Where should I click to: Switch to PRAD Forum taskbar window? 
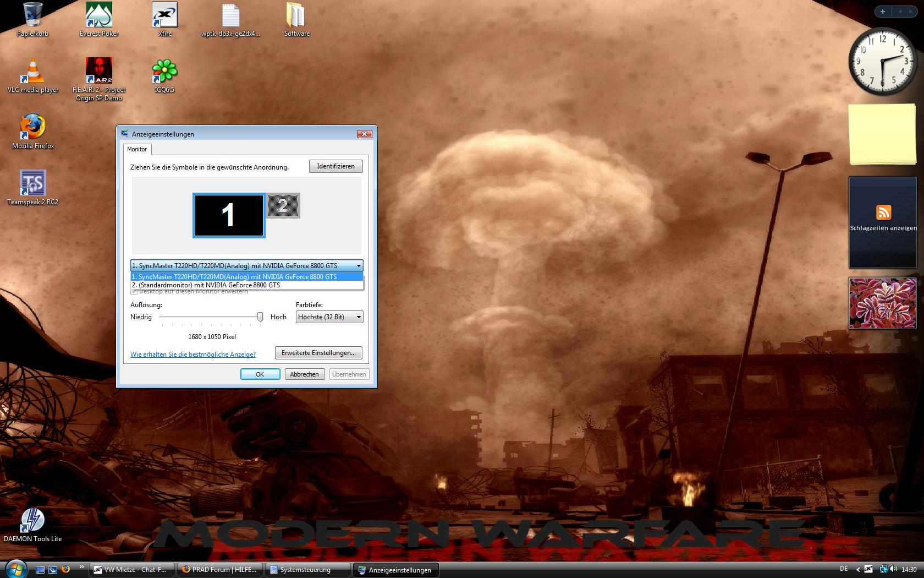tap(219, 570)
